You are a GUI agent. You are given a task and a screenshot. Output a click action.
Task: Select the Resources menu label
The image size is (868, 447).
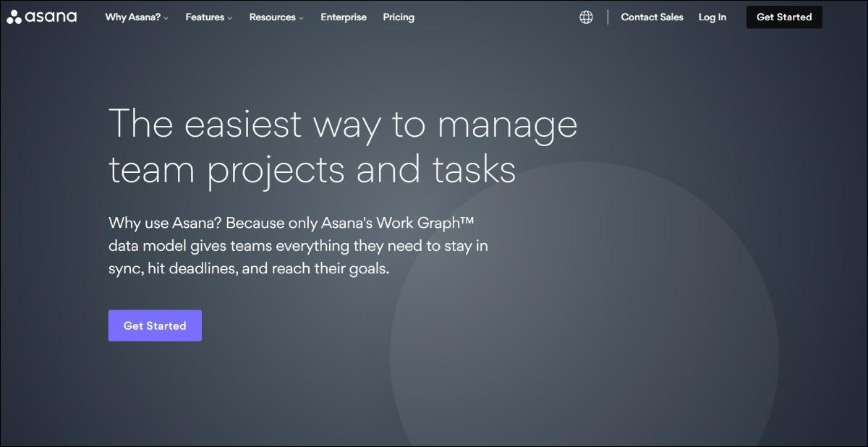point(272,17)
